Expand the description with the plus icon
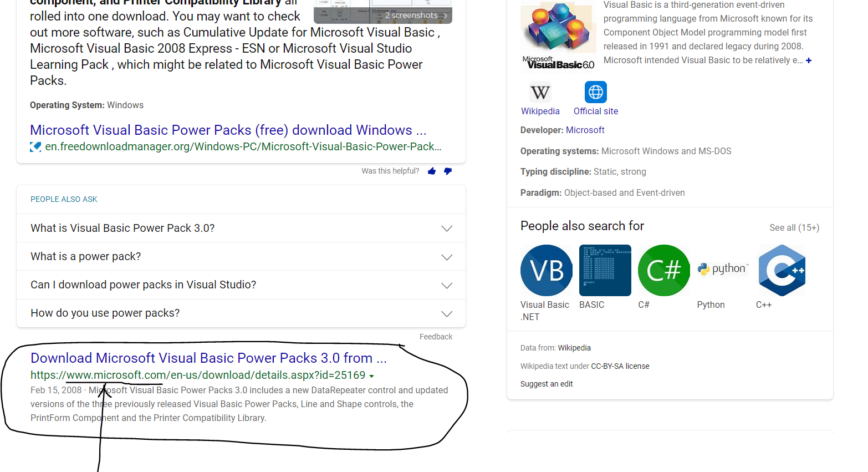868x472 pixels. (x=809, y=60)
